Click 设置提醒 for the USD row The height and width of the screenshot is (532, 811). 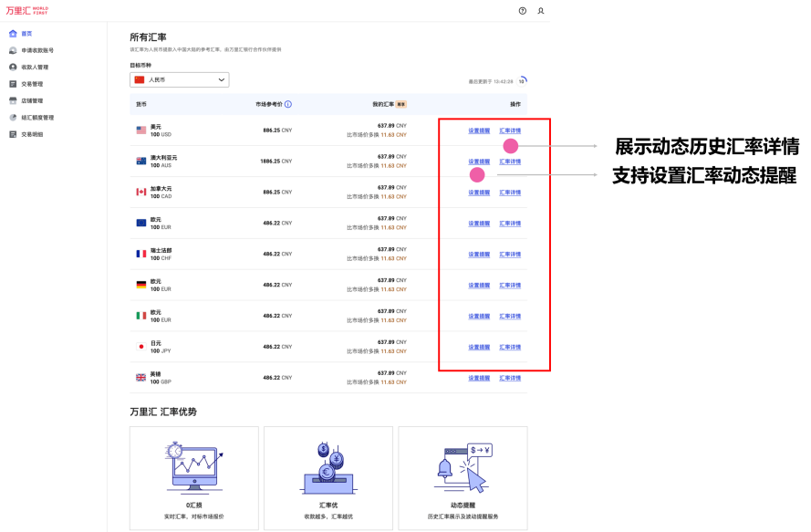[x=479, y=130]
